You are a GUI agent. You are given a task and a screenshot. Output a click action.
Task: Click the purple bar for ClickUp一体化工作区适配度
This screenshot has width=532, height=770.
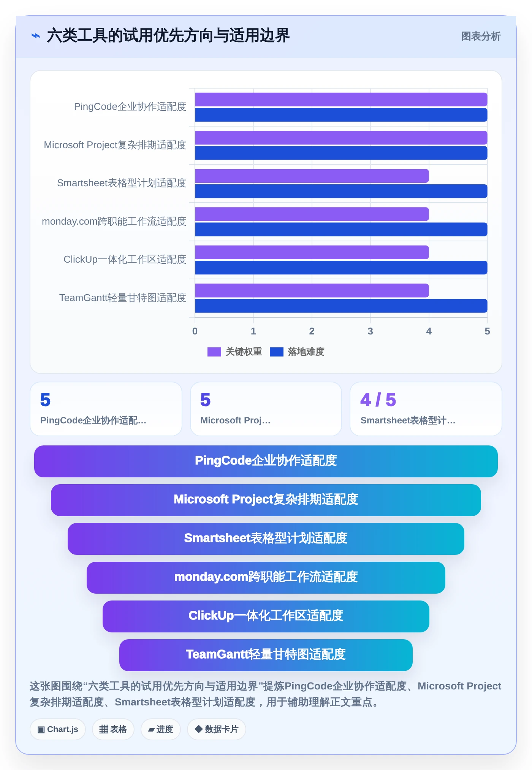[312, 252]
